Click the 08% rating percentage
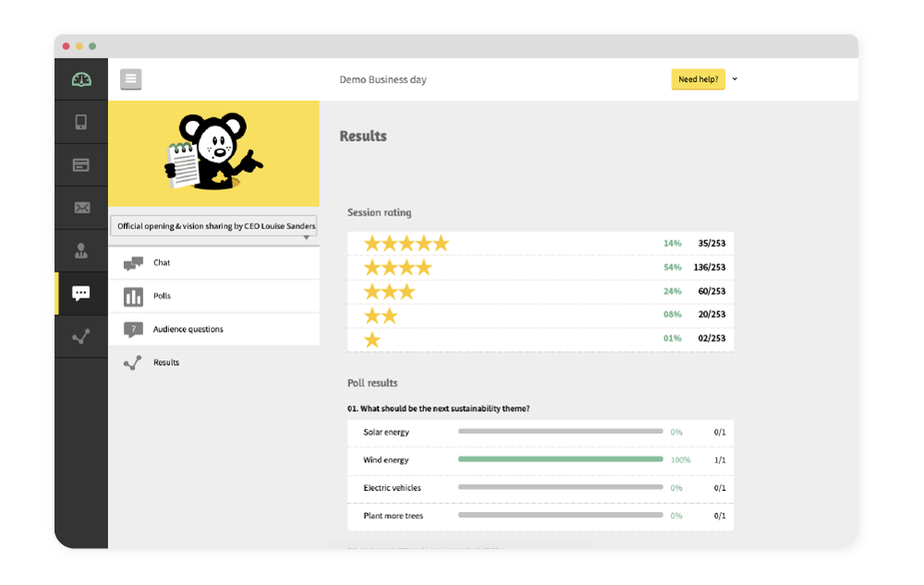The width and height of the screenshot is (924, 585). click(x=673, y=314)
